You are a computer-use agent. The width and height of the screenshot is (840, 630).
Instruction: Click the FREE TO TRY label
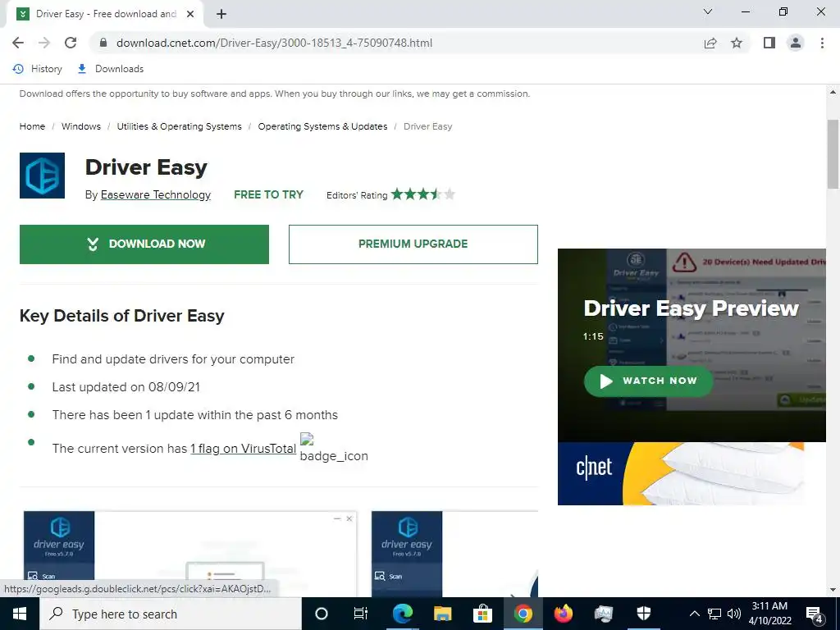(x=269, y=194)
